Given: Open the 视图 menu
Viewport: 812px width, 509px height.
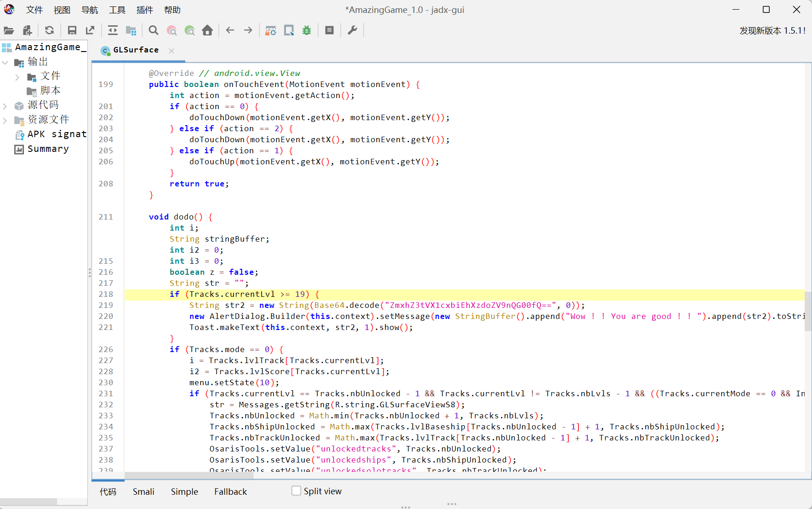Looking at the screenshot, I should (x=62, y=10).
